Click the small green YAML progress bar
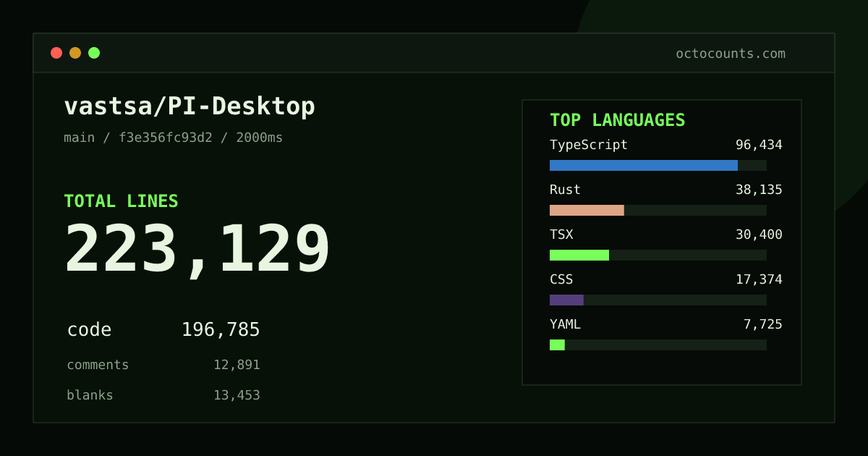 click(x=557, y=345)
